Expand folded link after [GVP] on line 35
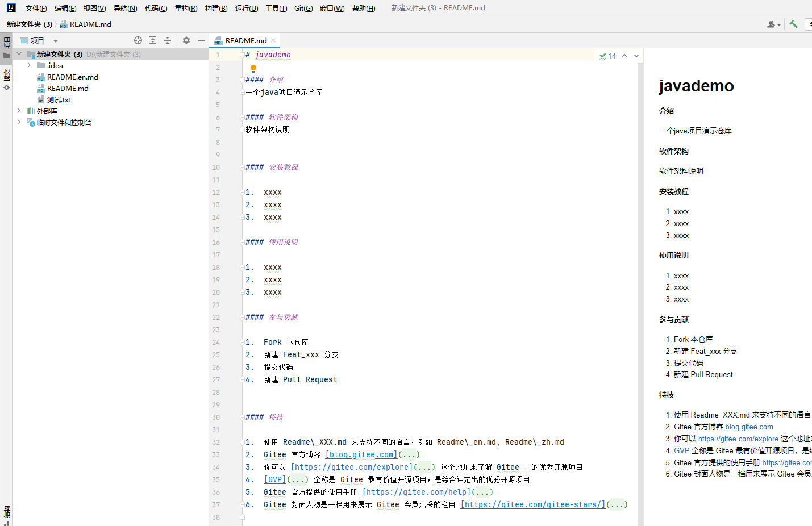This screenshot has height=526, width=812. tap(298, 479)
